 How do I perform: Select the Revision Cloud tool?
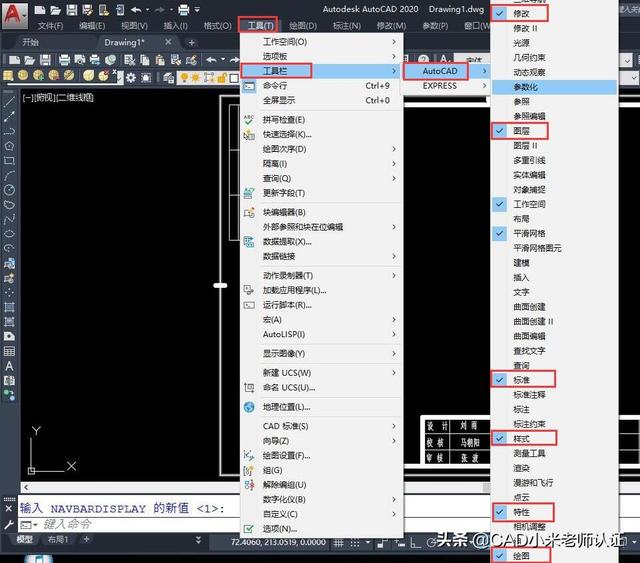click(9, 205)
